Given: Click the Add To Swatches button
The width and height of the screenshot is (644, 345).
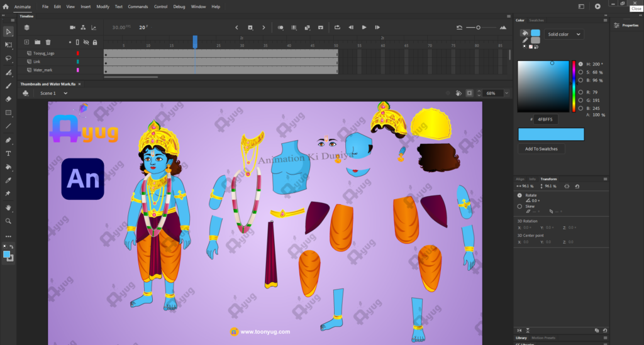Looking at the screenshot, I should pos(541,149).
